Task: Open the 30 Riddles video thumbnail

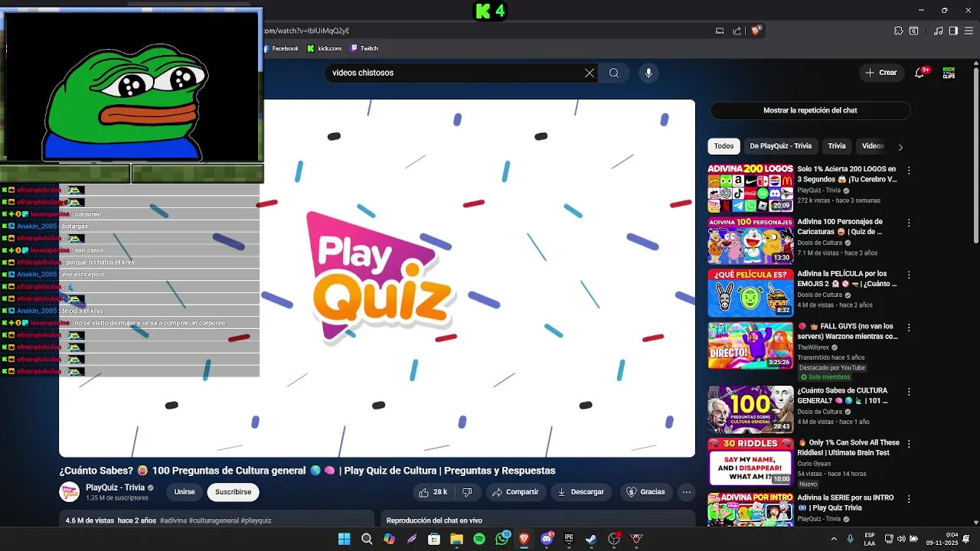Action: pyautogui.click(x=750, y=461)
